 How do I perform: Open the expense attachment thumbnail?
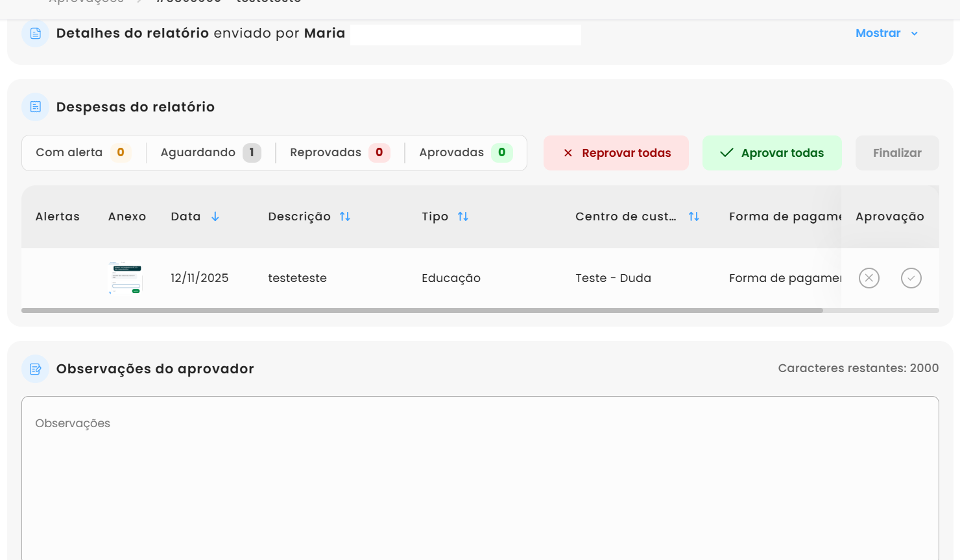click(x=125, y=278)
